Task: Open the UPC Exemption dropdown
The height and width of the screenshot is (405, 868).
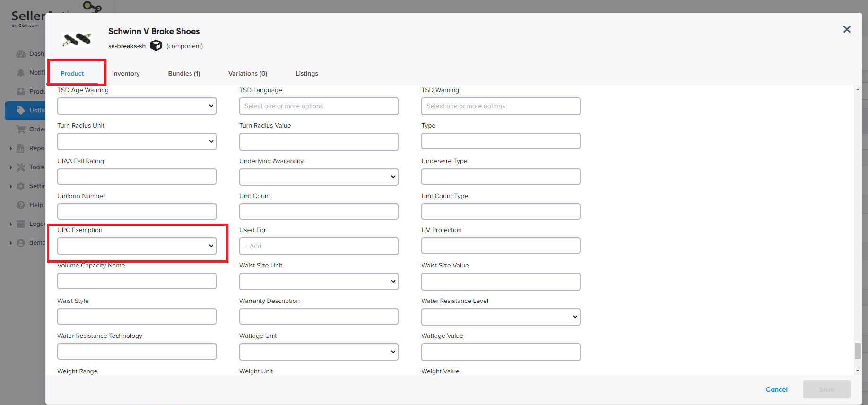Action: 137,246
